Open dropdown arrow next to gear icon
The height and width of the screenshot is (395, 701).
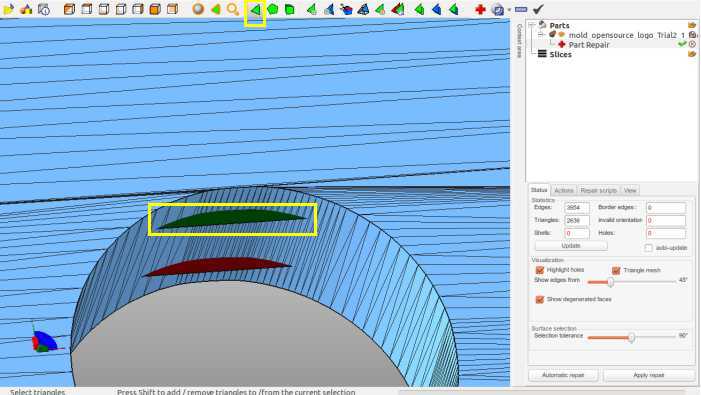pos(509,10)
